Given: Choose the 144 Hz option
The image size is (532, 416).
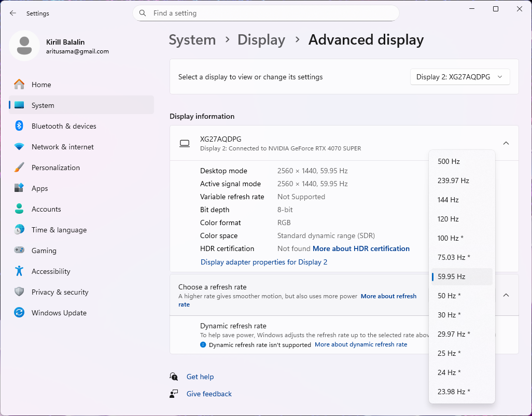Looking at the screenshot, I should (x=448, y=200).
